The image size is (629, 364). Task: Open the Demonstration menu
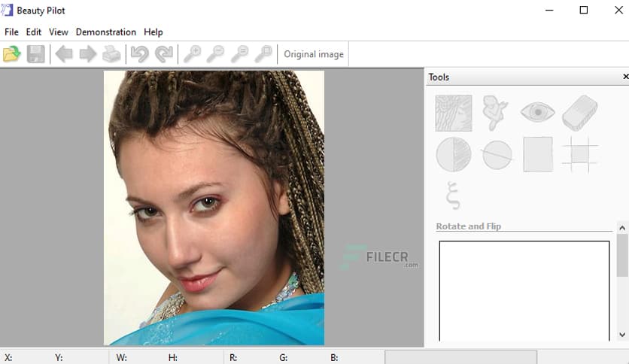pyautogui.click(x=106, y=32)
